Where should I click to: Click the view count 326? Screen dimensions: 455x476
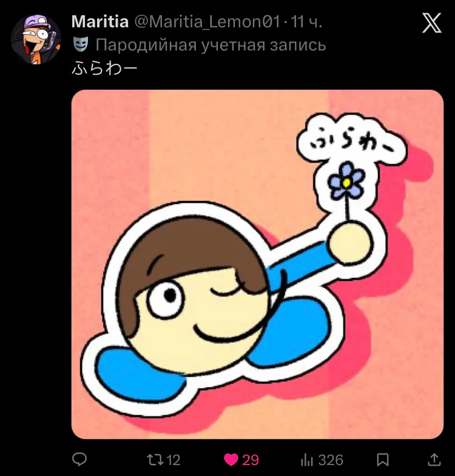tap(331, 460)
